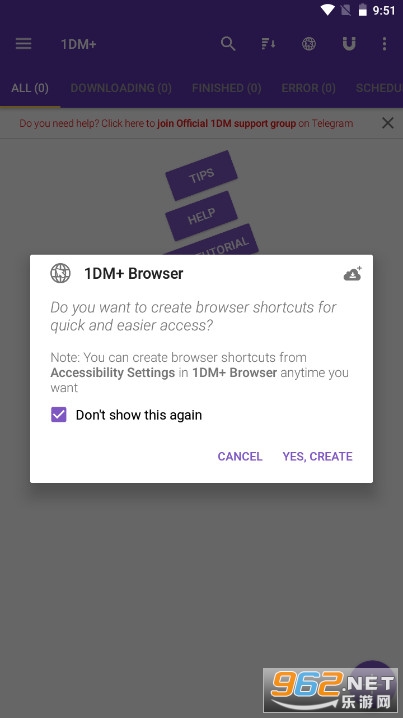
Task: Tap the search magnifier icon
Action: click(x=228, y=44)
